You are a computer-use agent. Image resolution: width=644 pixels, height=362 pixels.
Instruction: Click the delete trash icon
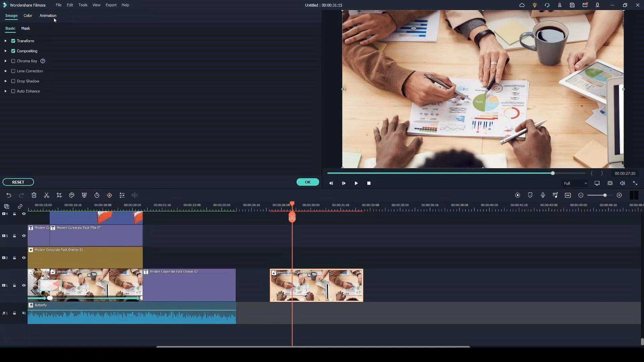(34, 195)
